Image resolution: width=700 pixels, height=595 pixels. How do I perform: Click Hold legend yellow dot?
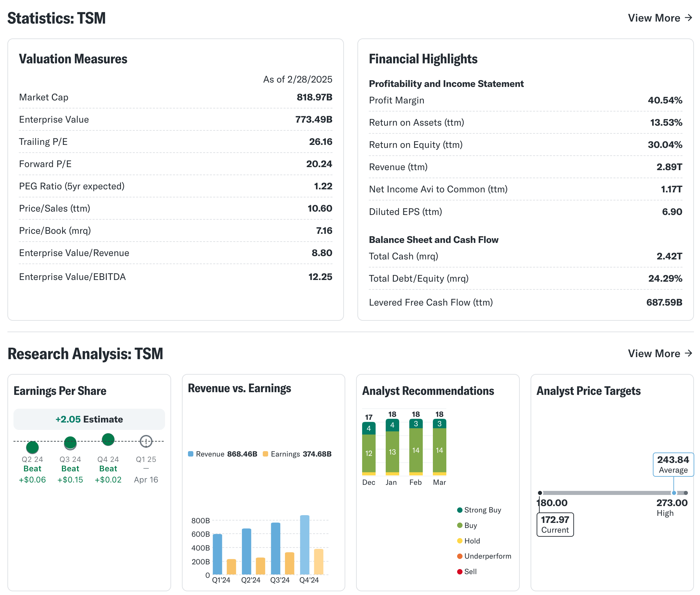[x=459, y=541]
